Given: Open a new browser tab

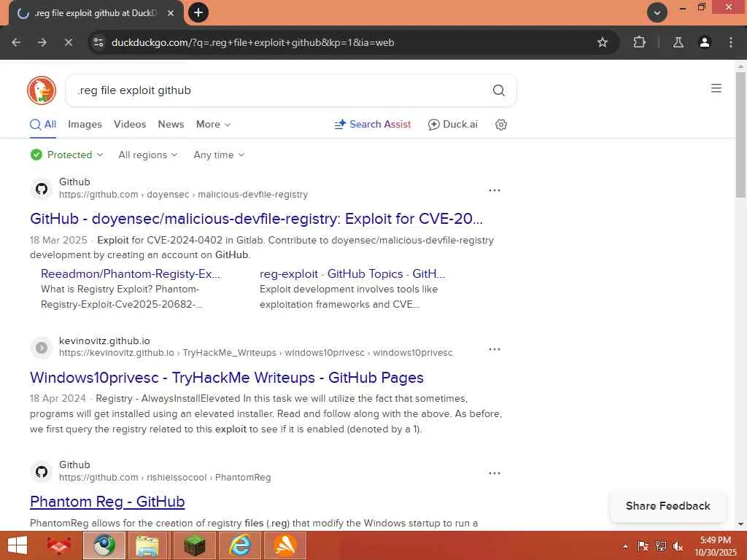Looking at the screenshot, I should pos(198,12).
